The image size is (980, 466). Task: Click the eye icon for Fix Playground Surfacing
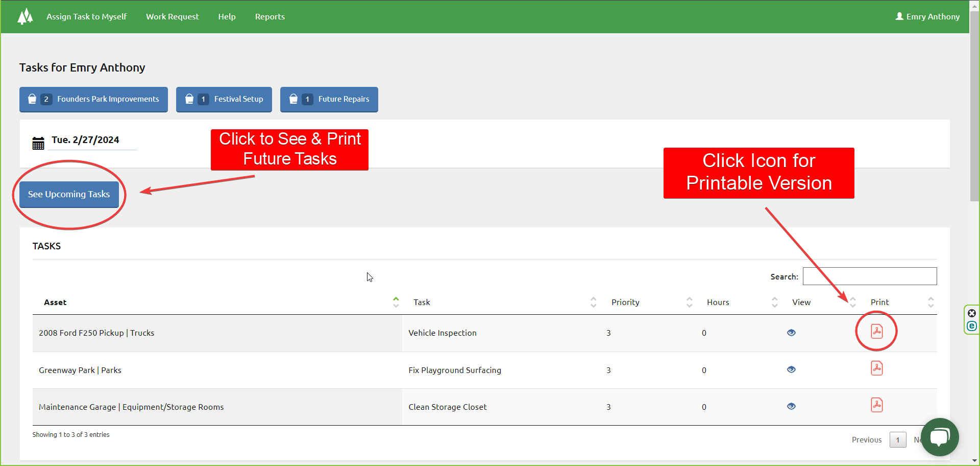791,369
